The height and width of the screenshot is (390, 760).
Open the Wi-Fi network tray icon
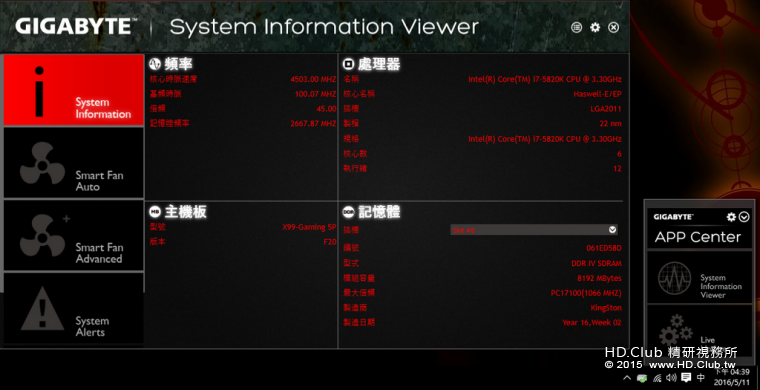point(657,378)
